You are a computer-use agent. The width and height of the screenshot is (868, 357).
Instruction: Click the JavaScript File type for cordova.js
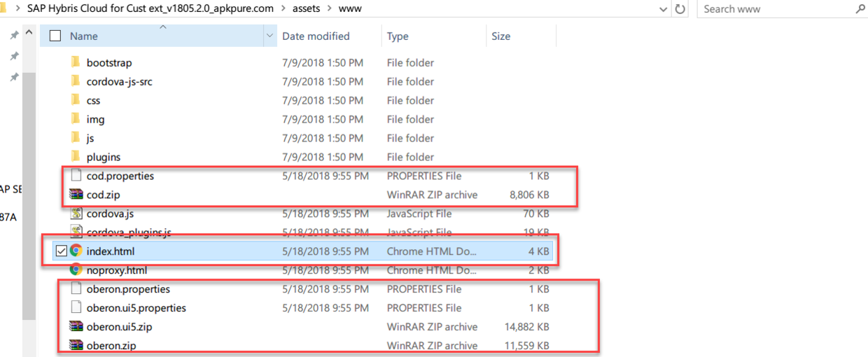click(x=419, y=213)
